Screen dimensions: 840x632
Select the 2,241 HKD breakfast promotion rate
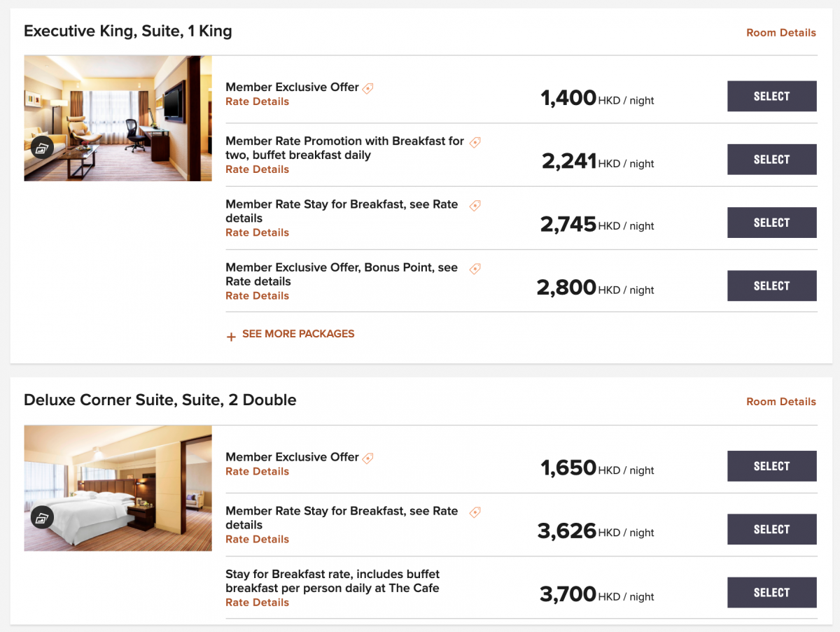771,160
